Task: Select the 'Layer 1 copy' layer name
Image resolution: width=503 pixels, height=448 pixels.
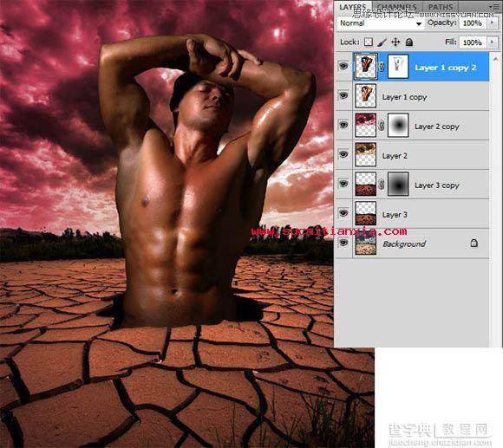Action: pyautogui.click(x=404, y=97)
